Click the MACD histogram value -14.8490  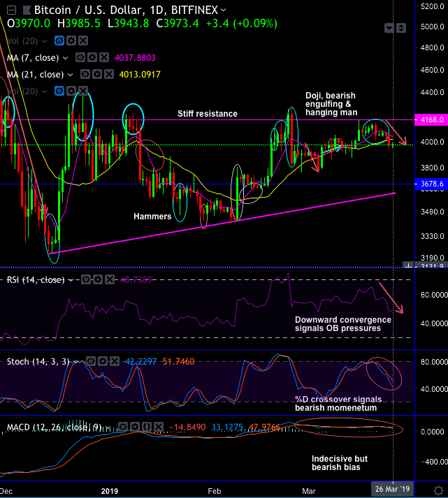point(187,427)
